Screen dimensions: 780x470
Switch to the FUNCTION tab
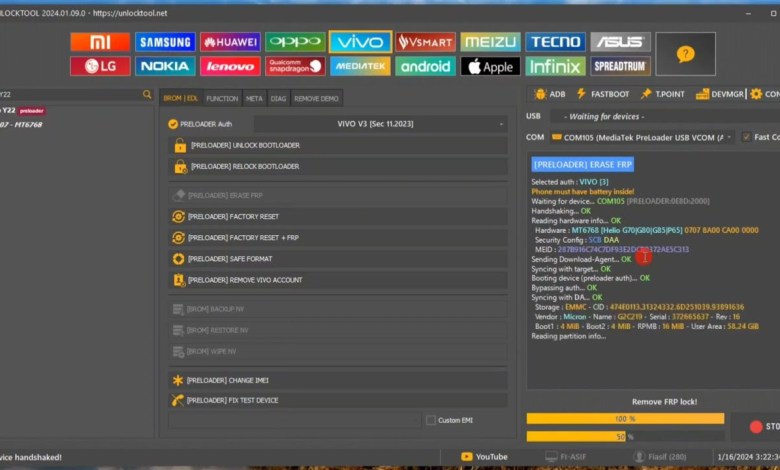(222, 98)
